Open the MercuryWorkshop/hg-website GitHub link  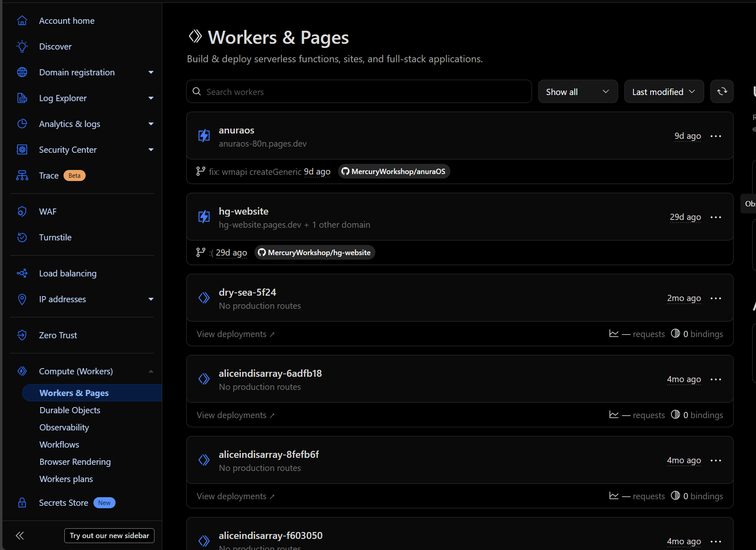pyautogui.click(x=315, y=252)
